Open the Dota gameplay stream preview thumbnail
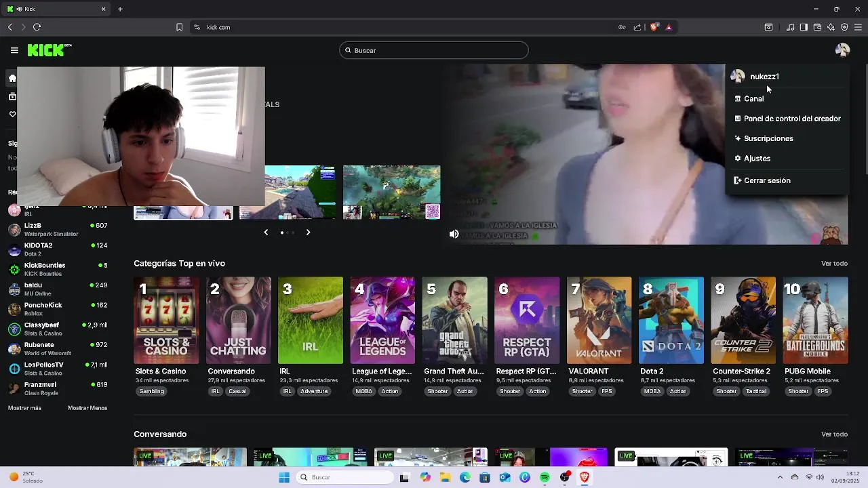868x488 pixels. pyautogui.click(x=391, y=192)
